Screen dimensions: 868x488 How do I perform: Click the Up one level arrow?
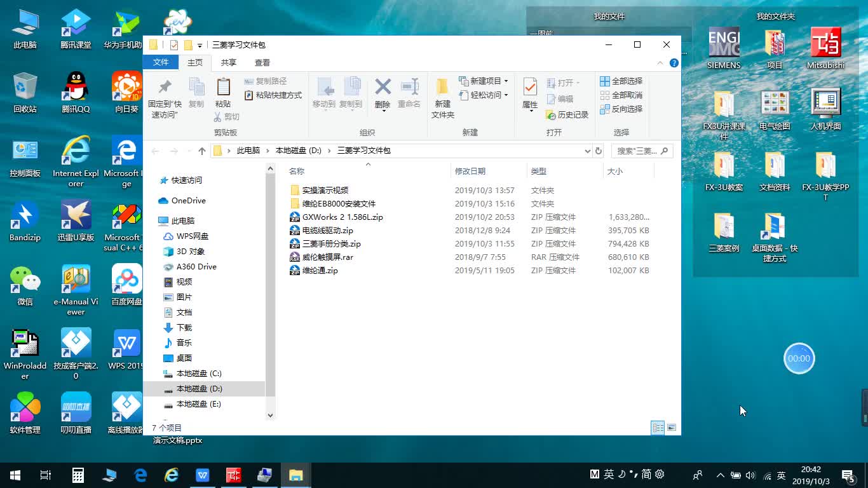pos(202,151)
